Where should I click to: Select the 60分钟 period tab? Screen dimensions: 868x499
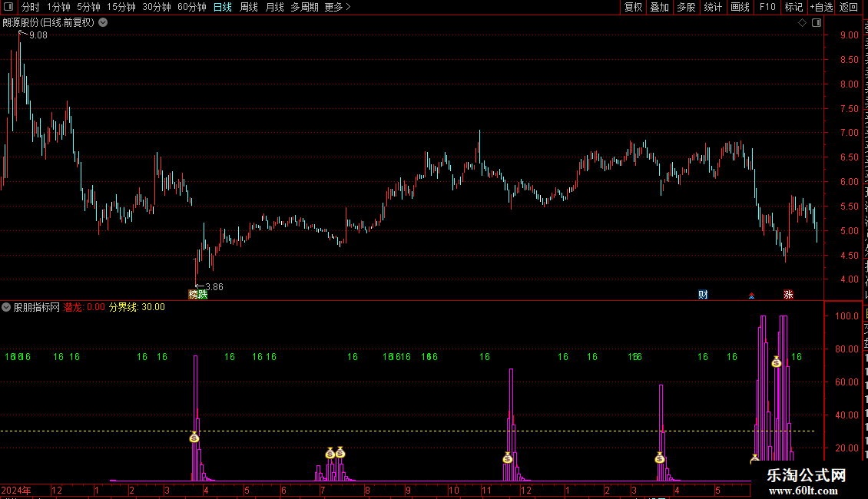[x=192, y=7]
